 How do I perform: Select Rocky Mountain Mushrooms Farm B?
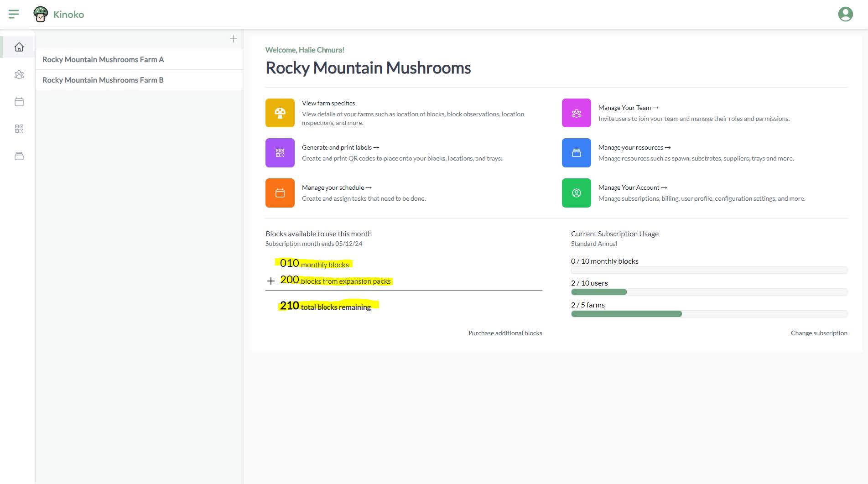[103, 80]
